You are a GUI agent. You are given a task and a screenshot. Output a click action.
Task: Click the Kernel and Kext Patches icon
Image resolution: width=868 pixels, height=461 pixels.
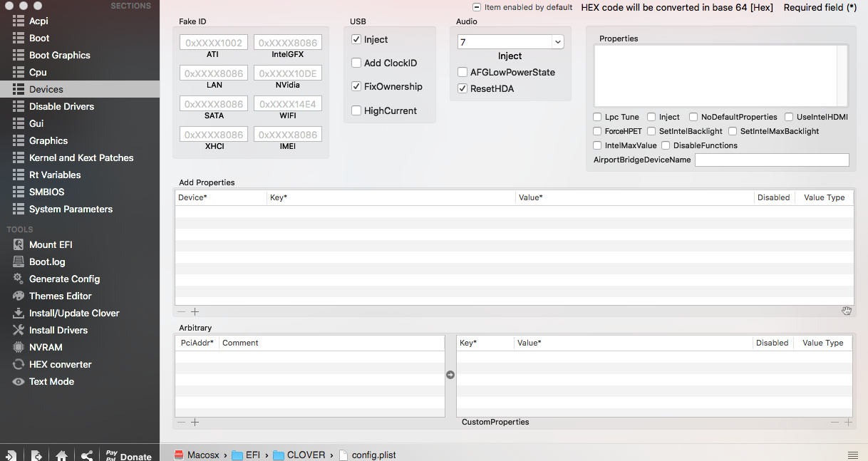point(19,158)
